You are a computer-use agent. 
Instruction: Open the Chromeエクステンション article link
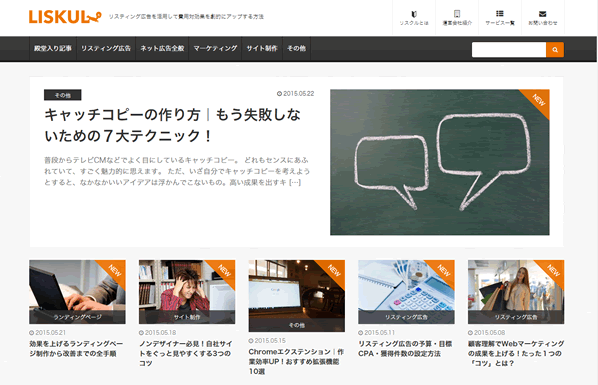tap(296, 361)
